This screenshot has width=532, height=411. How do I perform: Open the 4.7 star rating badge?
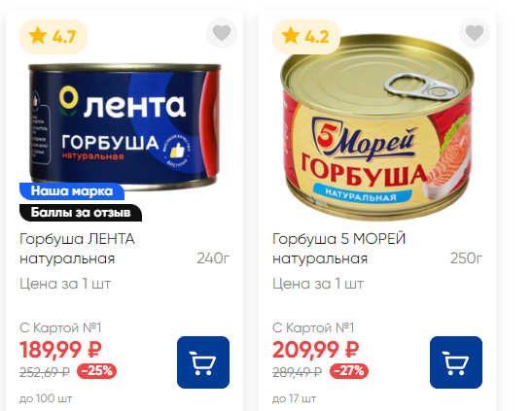(x=53, y=37)
